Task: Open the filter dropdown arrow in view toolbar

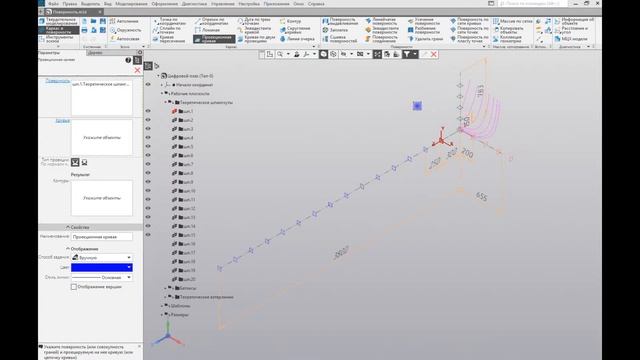Action: point(415,54)
